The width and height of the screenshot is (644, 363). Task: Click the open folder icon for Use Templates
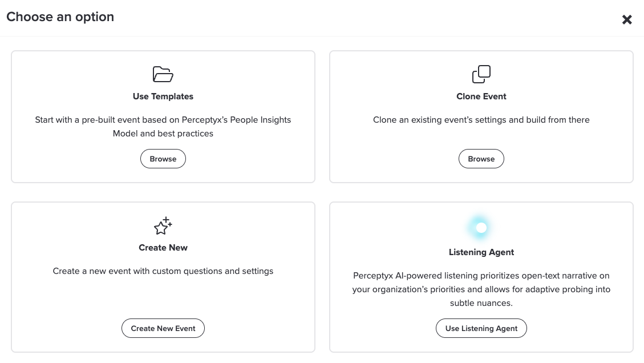(x=163, y=74)
